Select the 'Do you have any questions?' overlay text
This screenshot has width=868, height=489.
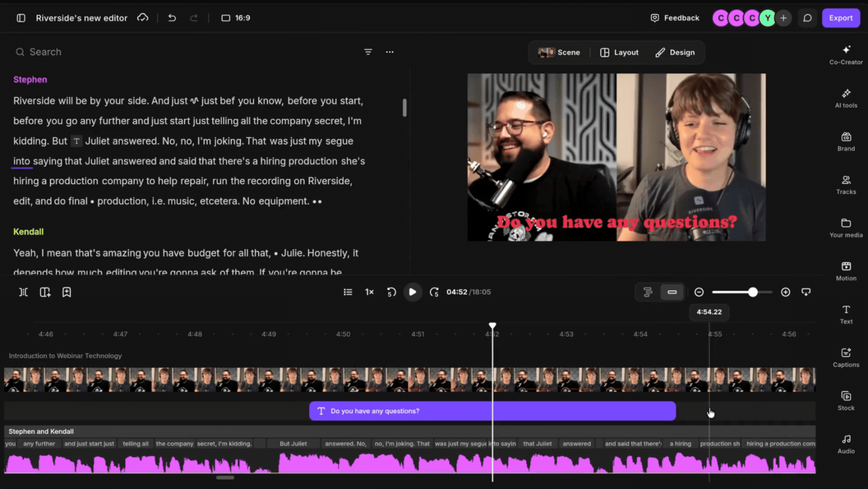(x=616, y=221)
